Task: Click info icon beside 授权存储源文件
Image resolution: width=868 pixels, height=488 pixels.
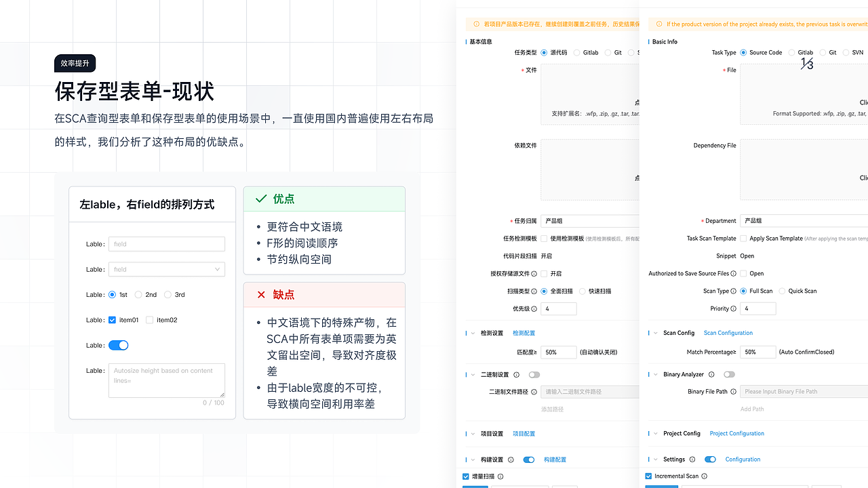Action: pyautogui.click(x=534, y=274)
